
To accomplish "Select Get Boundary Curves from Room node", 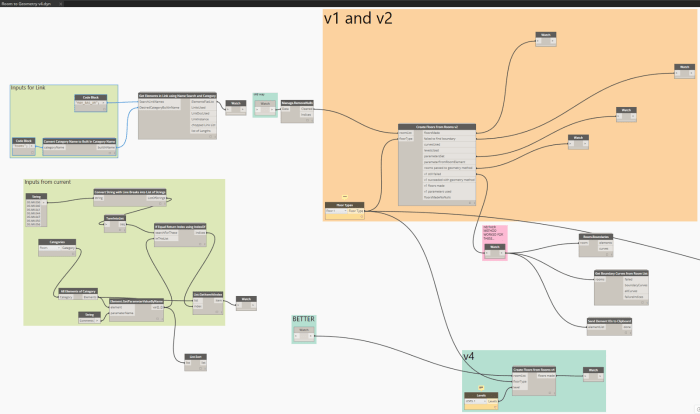I will (x=621, y=272).
